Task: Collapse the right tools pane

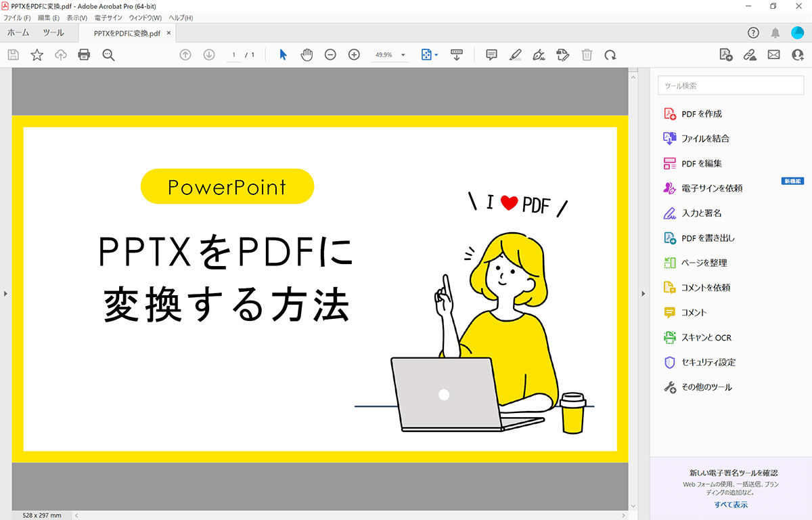Action: tap(643, 293)
